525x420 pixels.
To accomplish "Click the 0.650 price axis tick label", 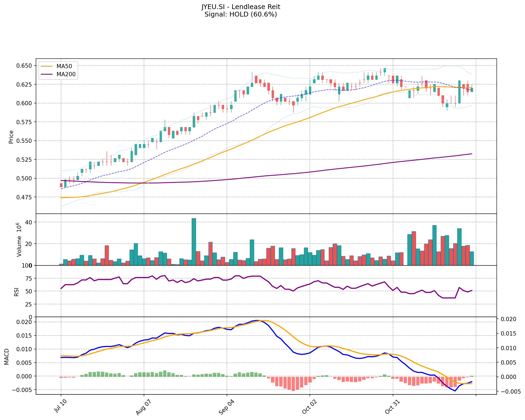I will 25,66.
